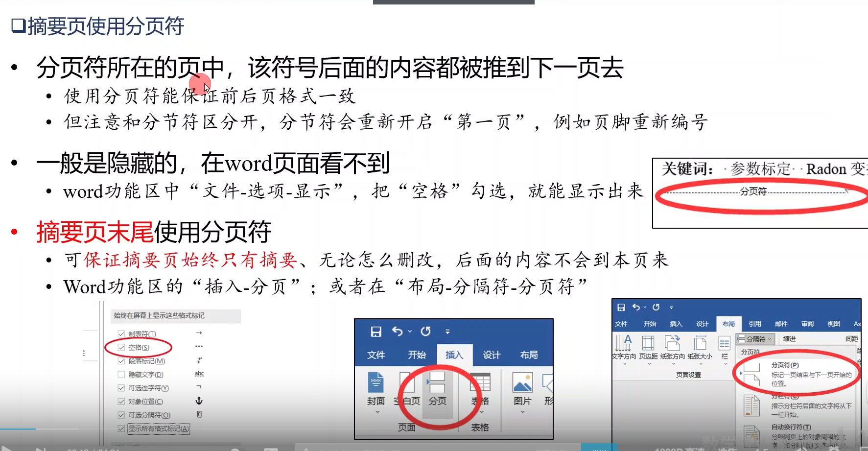
Task: Toggle the 可选分隔符(O) checkbox
Action: pyautogui.click(x=121, y=415)
